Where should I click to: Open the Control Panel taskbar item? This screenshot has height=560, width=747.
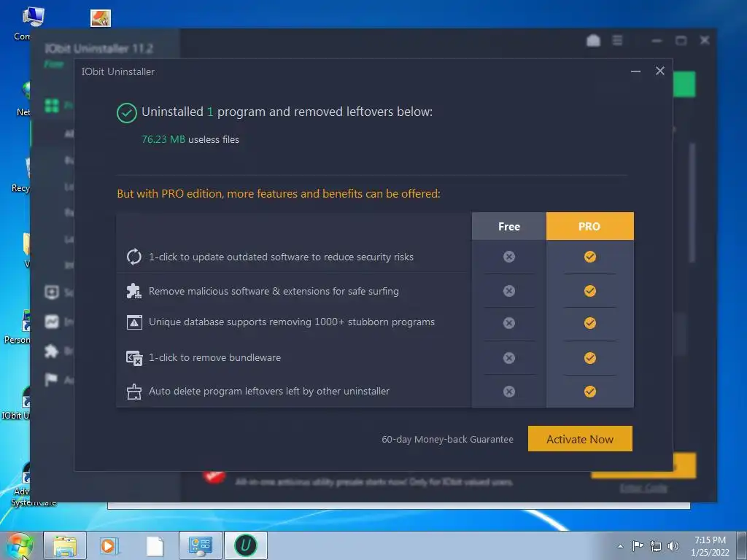point(200,545)
